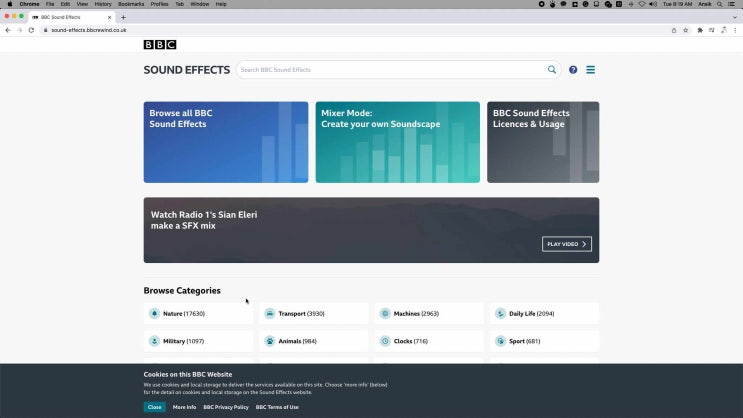Viewport: 743px width, 418px height.
Task: Open BBC Privacy Policy link
Action: click(226, 407)
